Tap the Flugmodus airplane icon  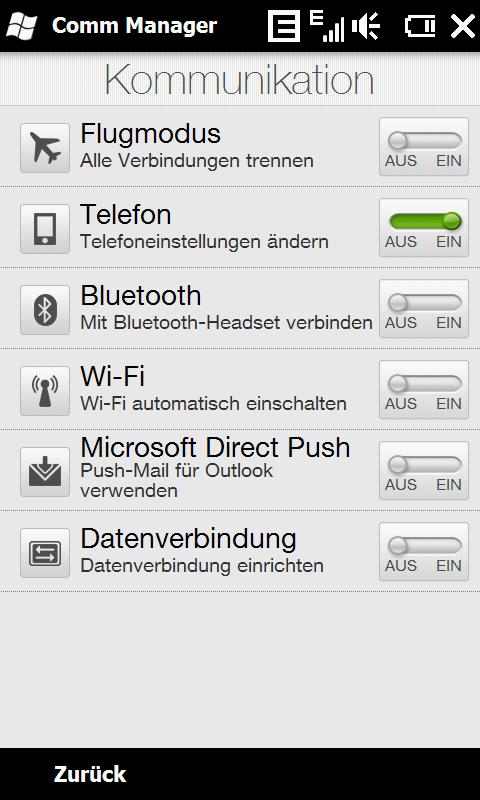pos(45,148)
